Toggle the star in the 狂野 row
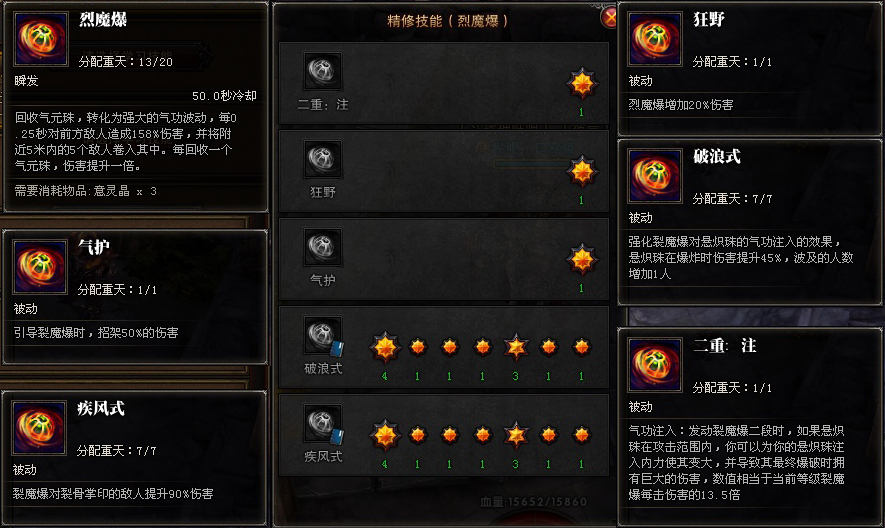 [582, 172]
